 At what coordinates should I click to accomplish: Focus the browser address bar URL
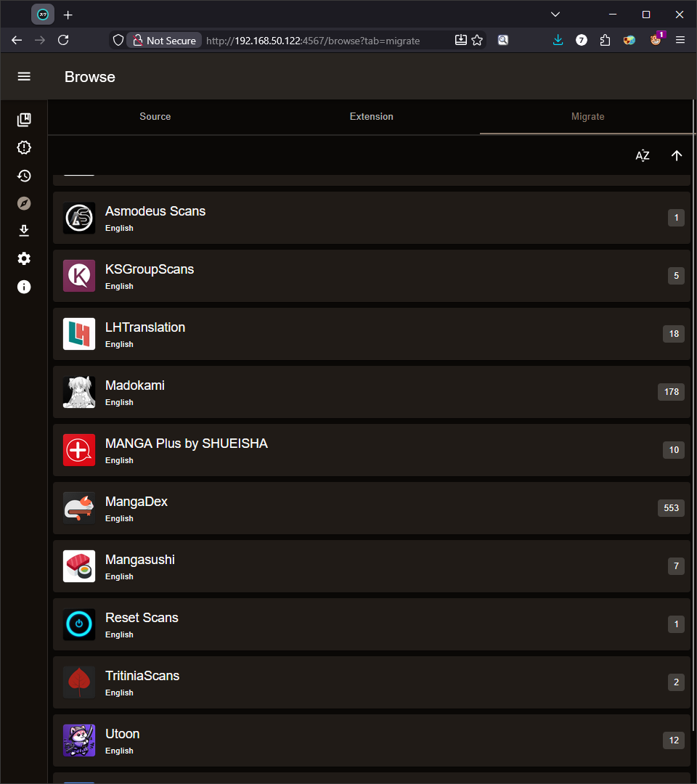313,41
